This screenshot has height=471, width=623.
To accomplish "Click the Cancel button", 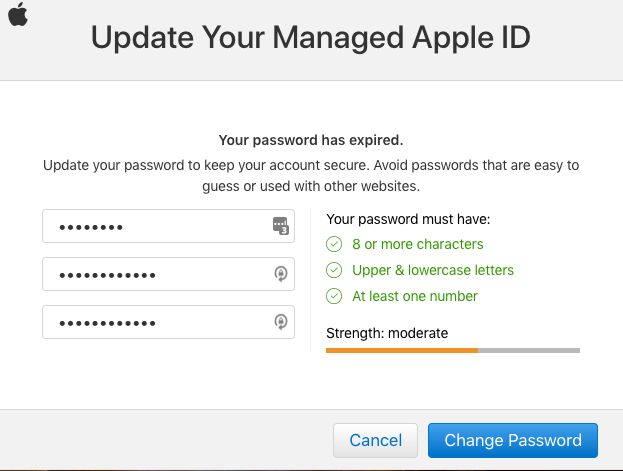I will click(375, 440).
